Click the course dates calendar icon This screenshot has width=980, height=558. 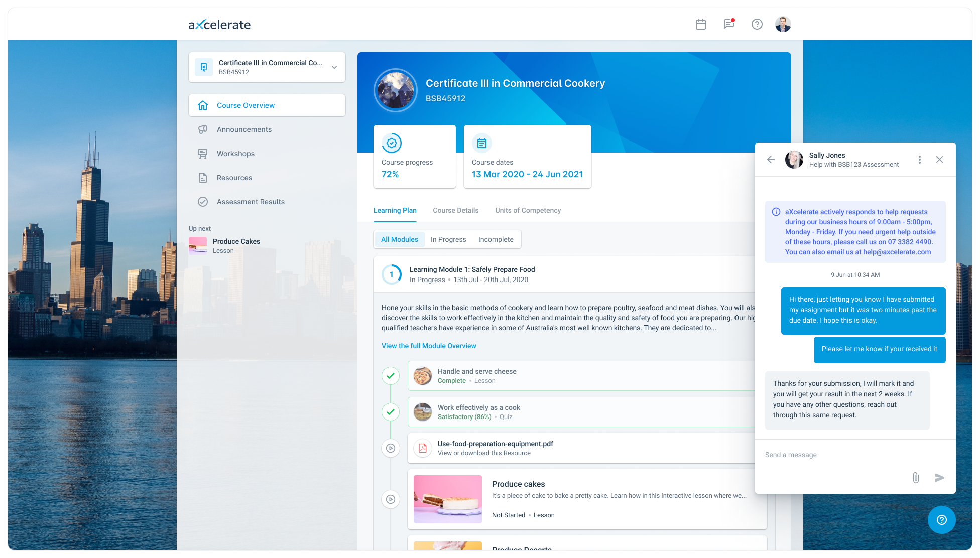point(482,143)
